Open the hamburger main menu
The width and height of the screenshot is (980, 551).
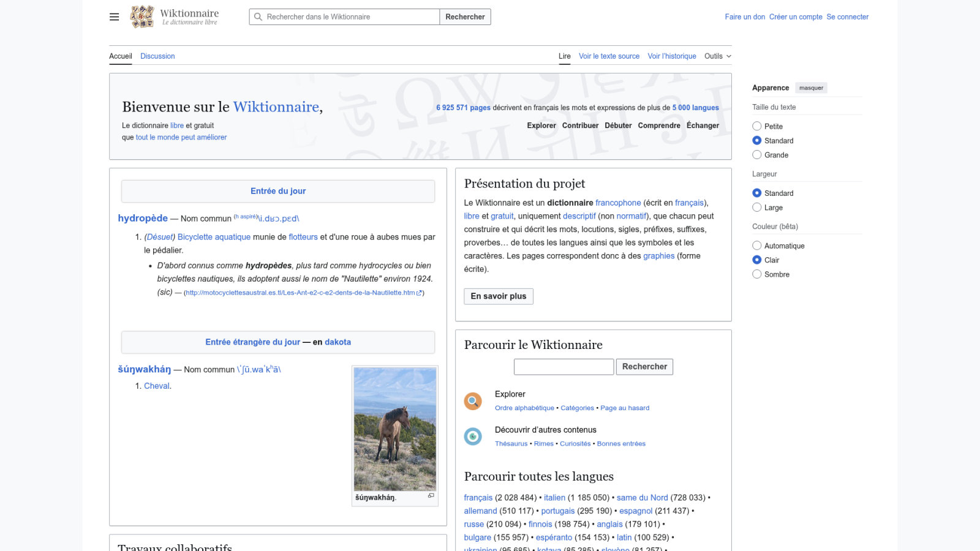(x=114, y=17)
